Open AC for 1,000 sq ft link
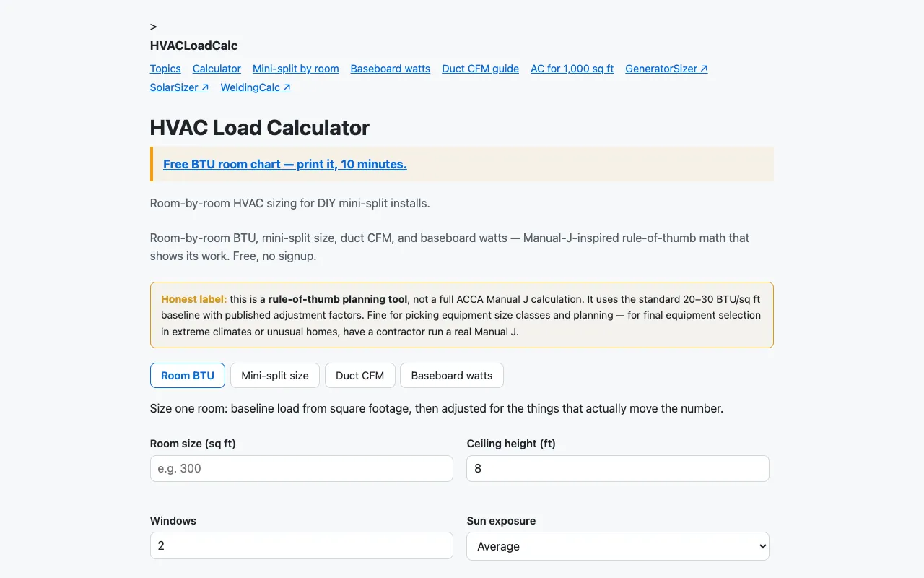Viewport: 924px width, 578px height. [x=572, y=69]
